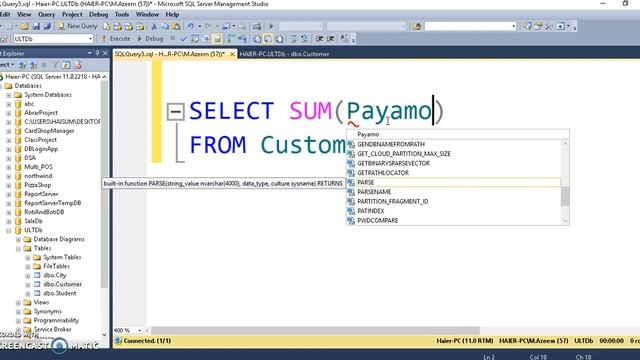Open the Tools menu

point(122,14)
